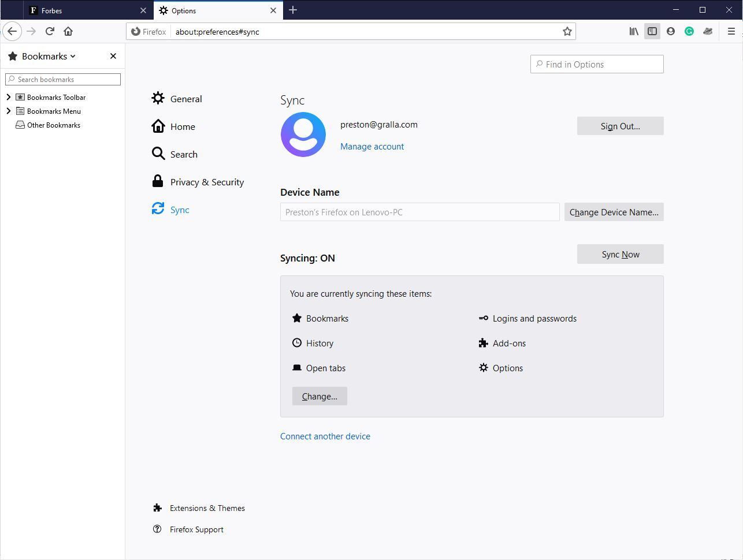Open Extensions & Themes
The width and height of the screenshot is (743, 560).
(x=199, y=508)
